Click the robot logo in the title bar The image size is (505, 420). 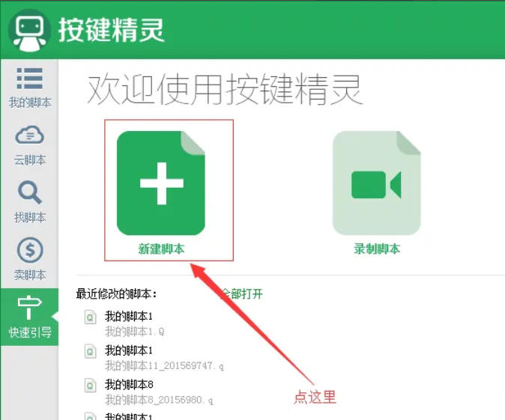(x=28, y=30)
